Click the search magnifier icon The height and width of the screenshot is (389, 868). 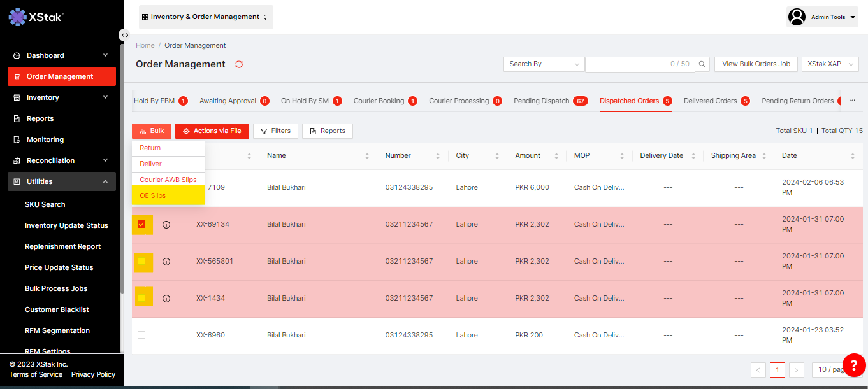pos(702,64)
